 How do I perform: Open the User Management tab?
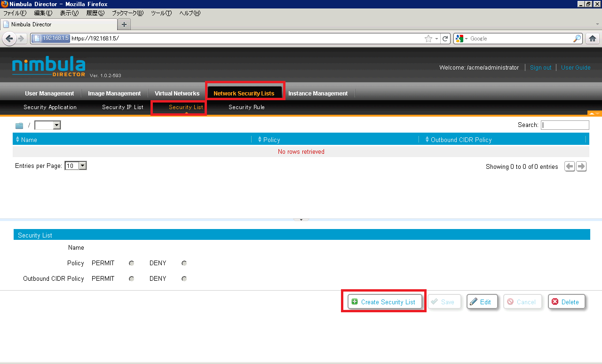click(49, 93)
